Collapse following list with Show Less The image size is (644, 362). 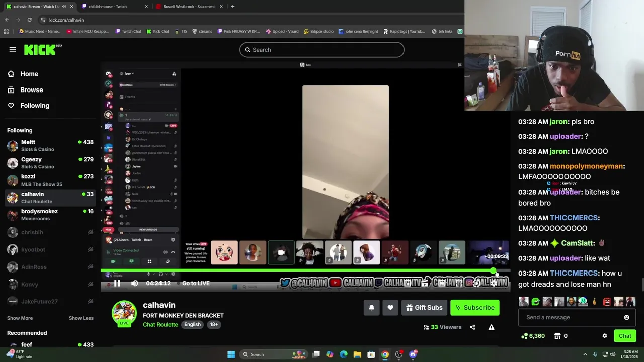click(x=81, y=318)
